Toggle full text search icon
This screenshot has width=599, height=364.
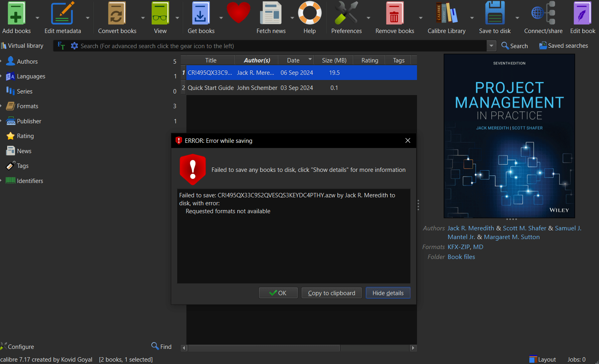pos(61,46)
